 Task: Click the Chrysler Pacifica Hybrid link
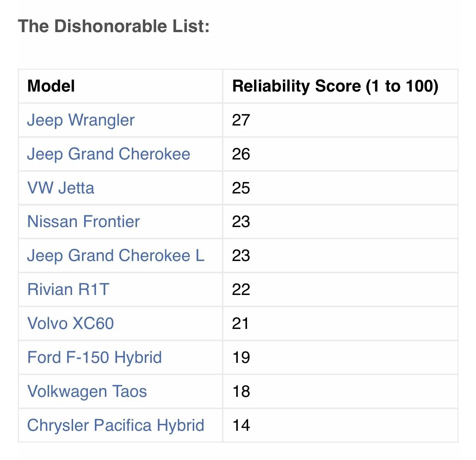pyautogui.click(x=116, y=426)
